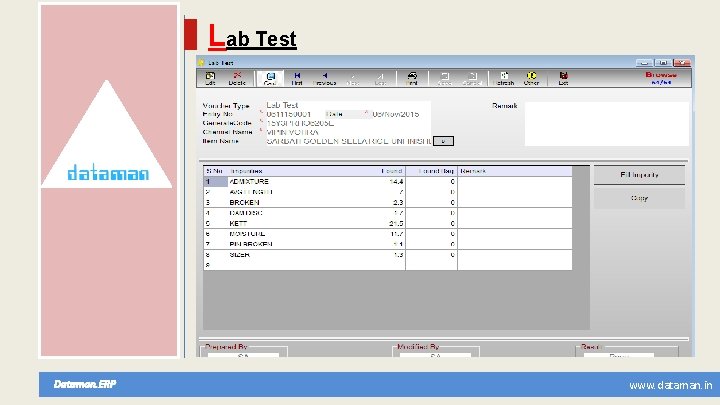Select the BROKEN impurity row
Image resolution: width=720 pixels, height=405 pixels.
(388, 202)
